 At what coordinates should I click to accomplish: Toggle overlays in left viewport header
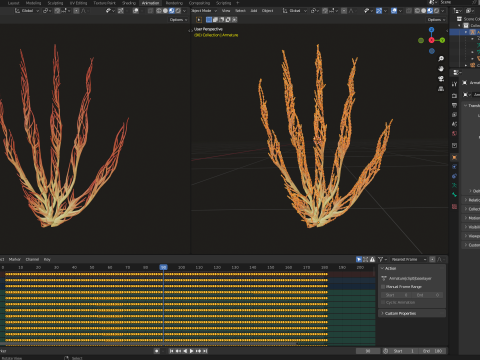point(135,11)
